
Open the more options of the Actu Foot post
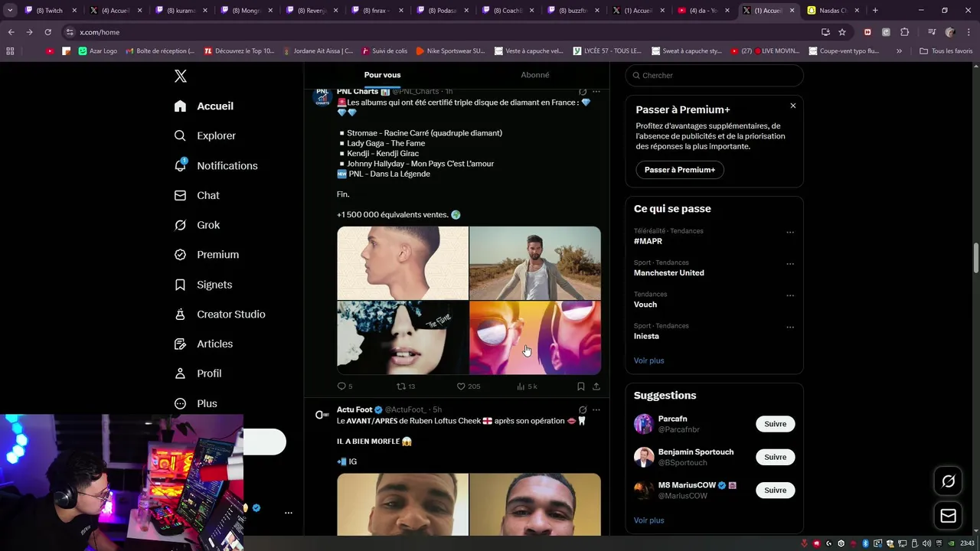click(x=596, y=410)
